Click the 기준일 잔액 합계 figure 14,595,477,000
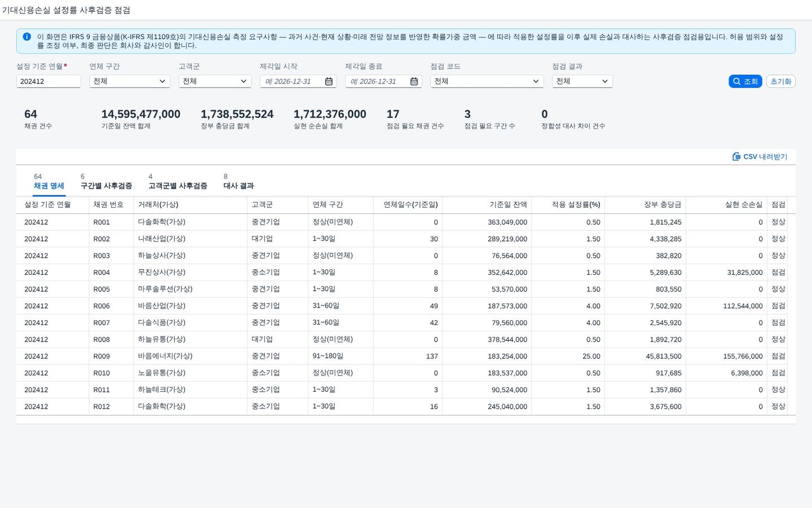The height and width of the screenshot is (508, 812). [x=141, y=114]
